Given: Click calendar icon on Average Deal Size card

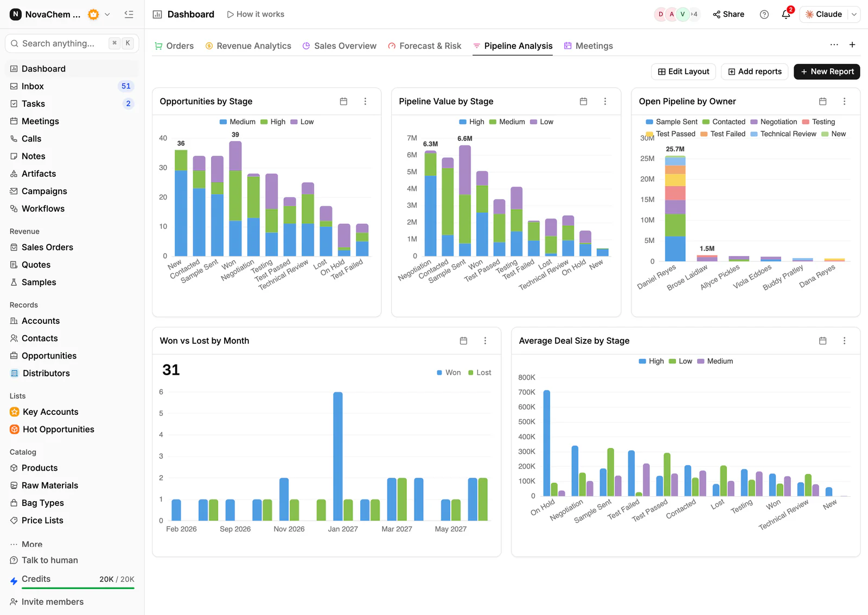Looking at the screenshot, I should point(822,341).
